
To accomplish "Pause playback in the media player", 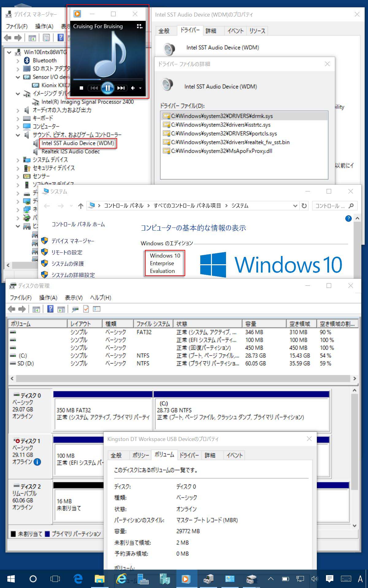I will coord(108,88).
